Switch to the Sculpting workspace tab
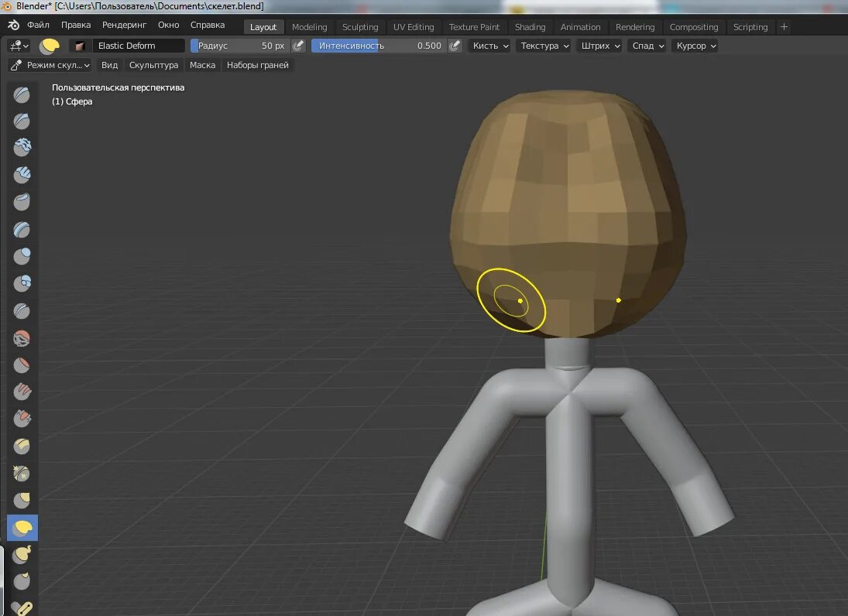 tap(359, 26)
